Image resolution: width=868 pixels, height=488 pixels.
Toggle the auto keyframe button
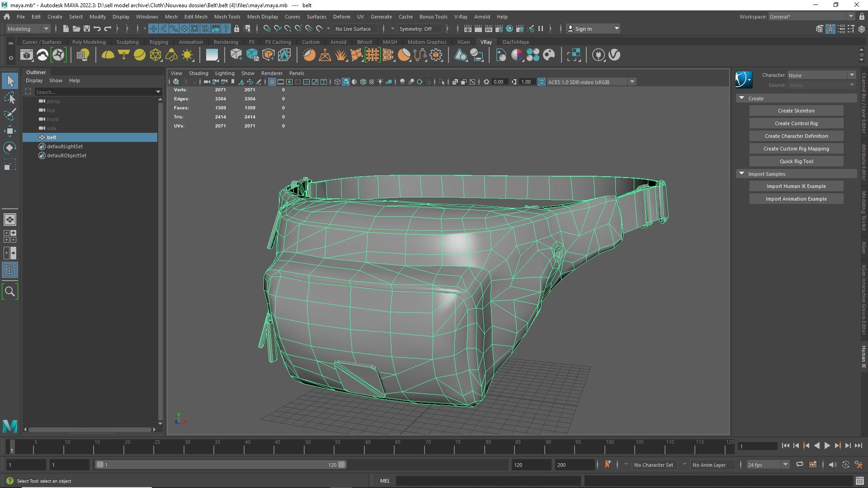845,465
